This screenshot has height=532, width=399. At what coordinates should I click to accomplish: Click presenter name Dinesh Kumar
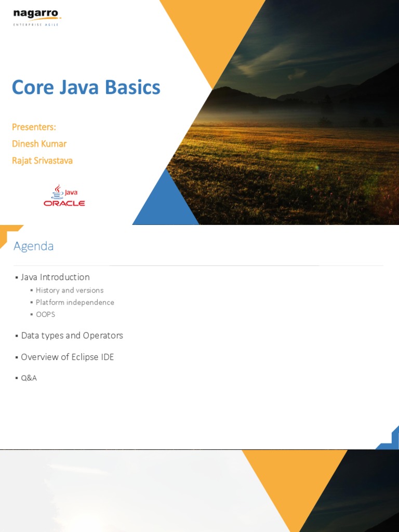click(x=39, y=144)
